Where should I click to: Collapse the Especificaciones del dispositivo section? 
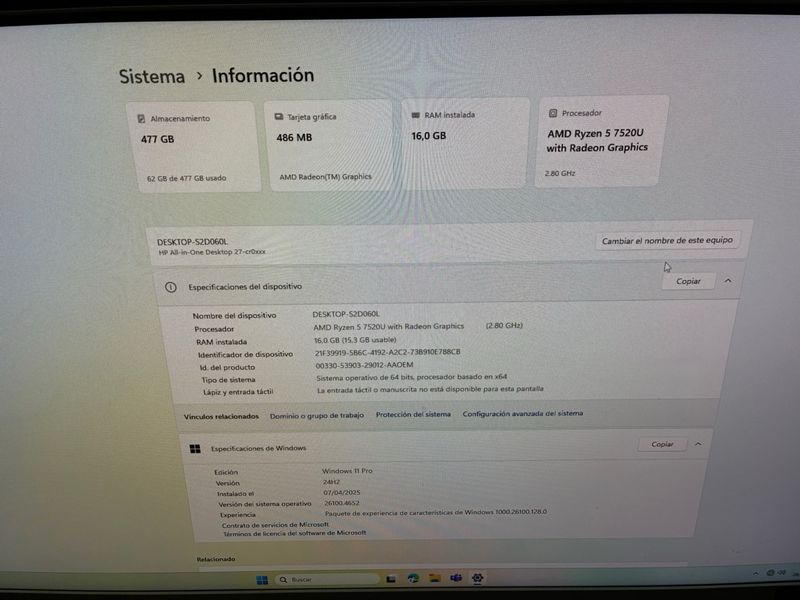tap(728, 281)
